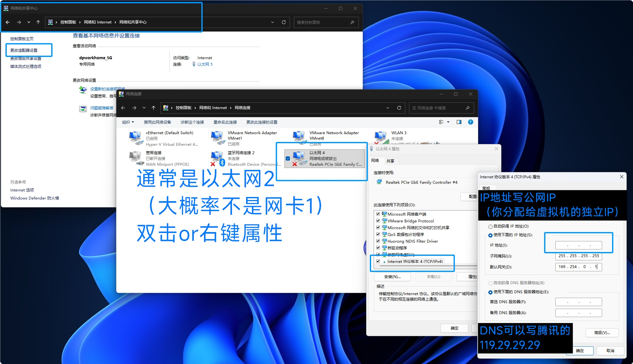Change view layout icon in 网络连接
Image resolution: width=633 pixels, height=364 pixels.
(x=441, y=122)
